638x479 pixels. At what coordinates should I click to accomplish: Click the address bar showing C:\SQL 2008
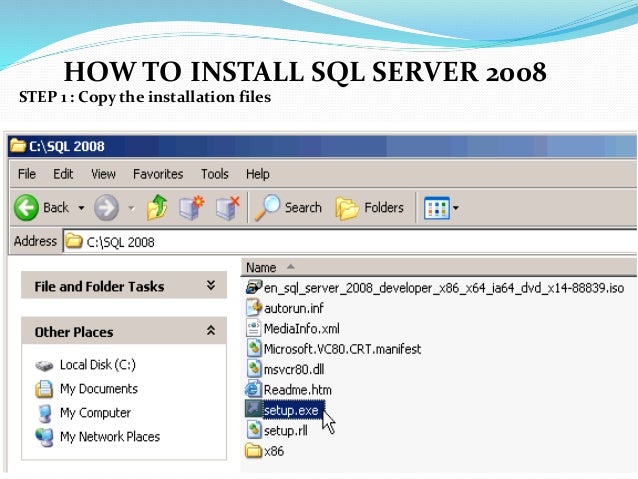350,242
